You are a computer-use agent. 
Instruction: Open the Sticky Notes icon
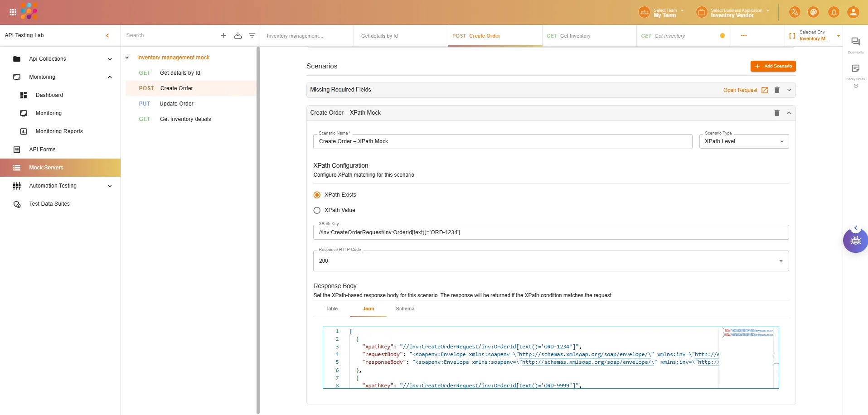[x=856, y=68]
